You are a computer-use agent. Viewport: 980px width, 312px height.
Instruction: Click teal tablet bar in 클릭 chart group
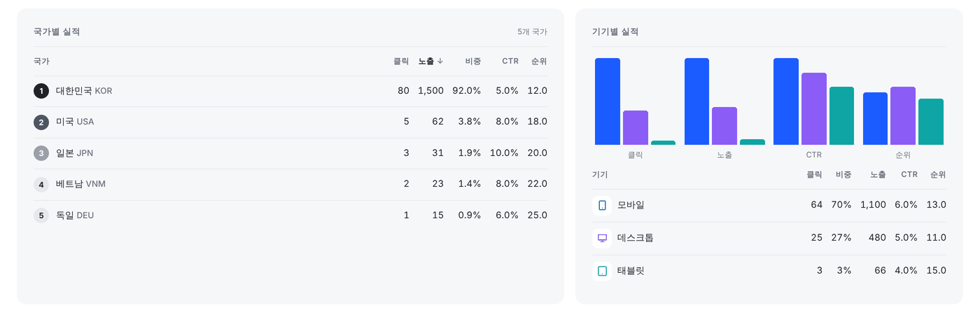click(664, 143)
